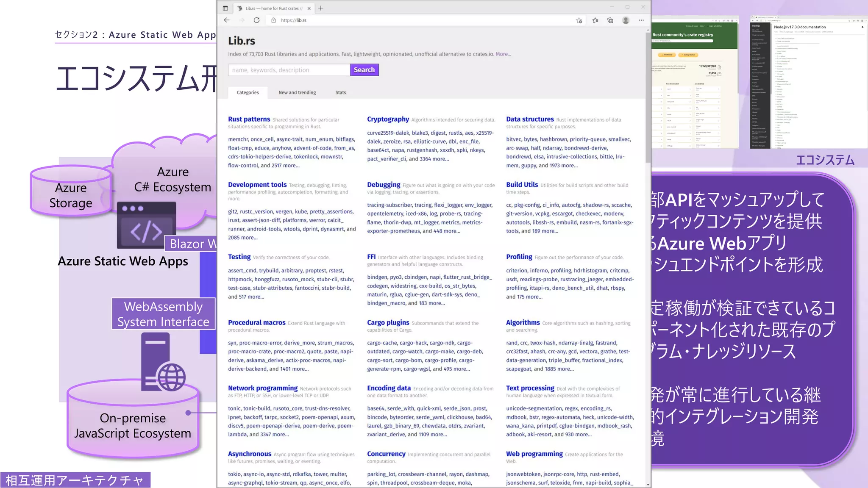Switch to New and trending tab
Viewport: 868px width, 488px height.
point(297,92)
